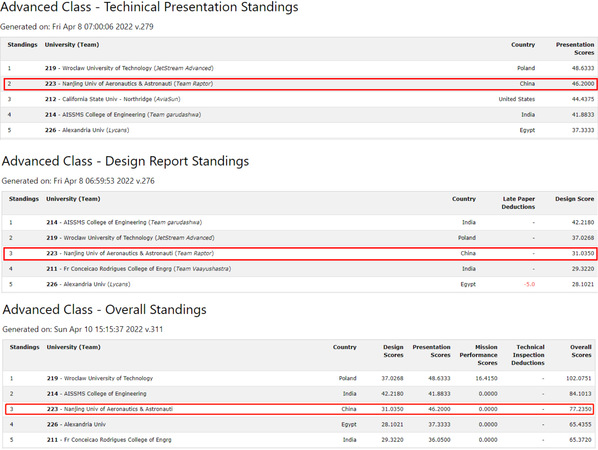
Task: Click Wroclaw JetStream Advanced in Design Report Standings
Action: point(130,238)
